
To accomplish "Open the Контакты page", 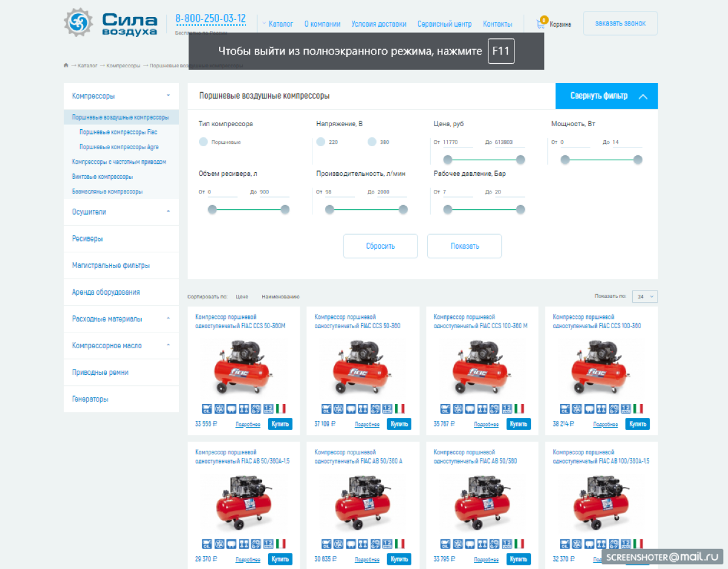I will point(497,24).
